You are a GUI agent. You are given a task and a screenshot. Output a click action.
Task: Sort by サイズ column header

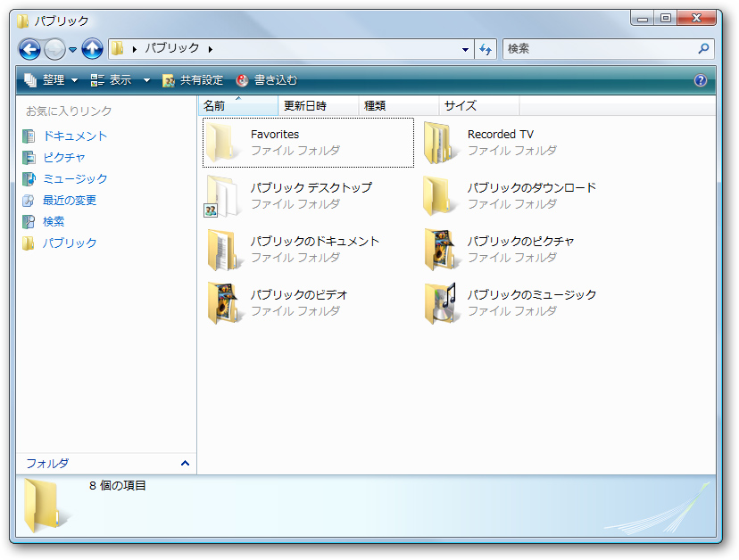pos(479,105)
